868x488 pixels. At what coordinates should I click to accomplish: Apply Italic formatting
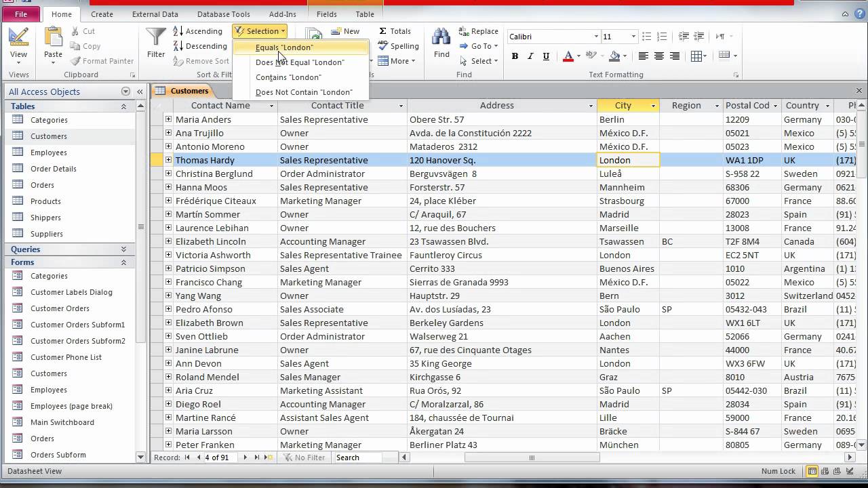coord(530,56)
